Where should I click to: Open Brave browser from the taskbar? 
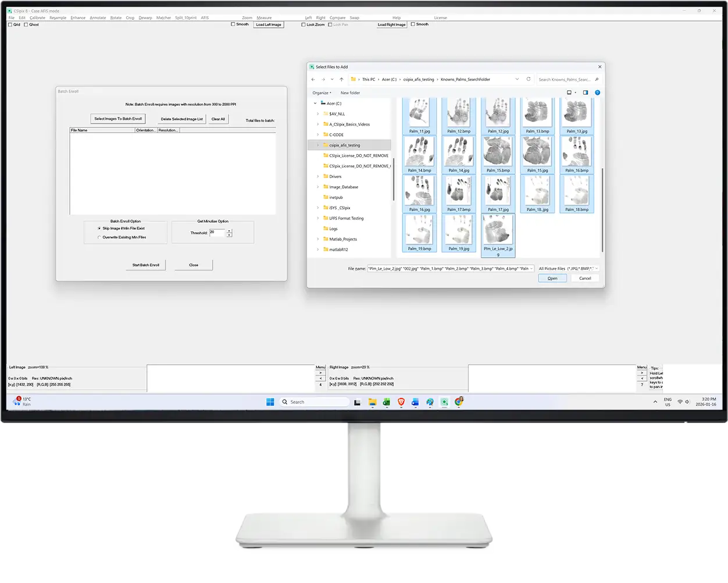401,402
